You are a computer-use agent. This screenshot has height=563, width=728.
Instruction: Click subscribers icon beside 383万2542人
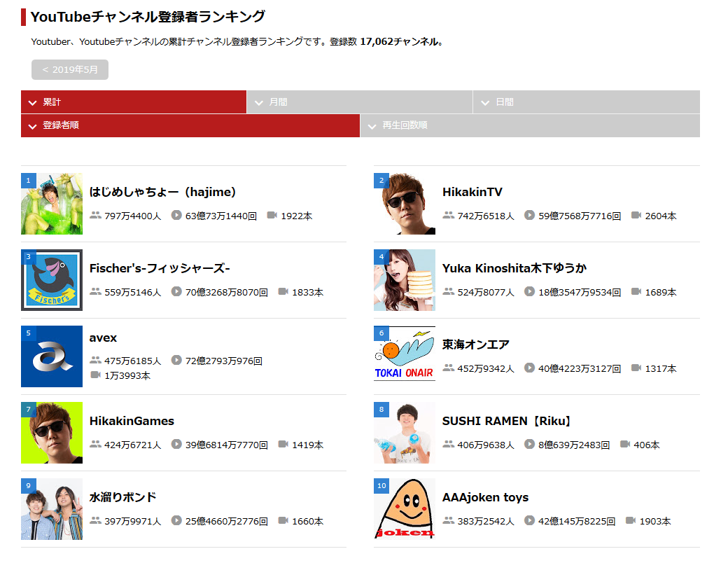448,520
